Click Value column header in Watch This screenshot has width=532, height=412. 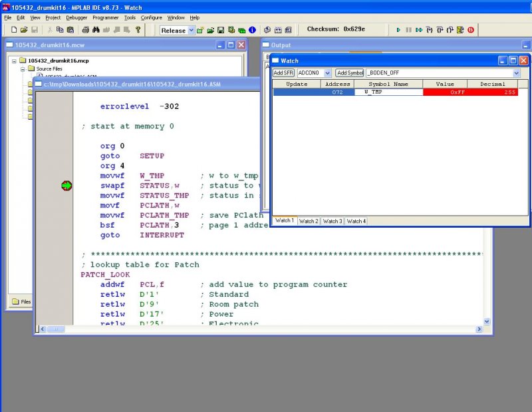(445, 84)
